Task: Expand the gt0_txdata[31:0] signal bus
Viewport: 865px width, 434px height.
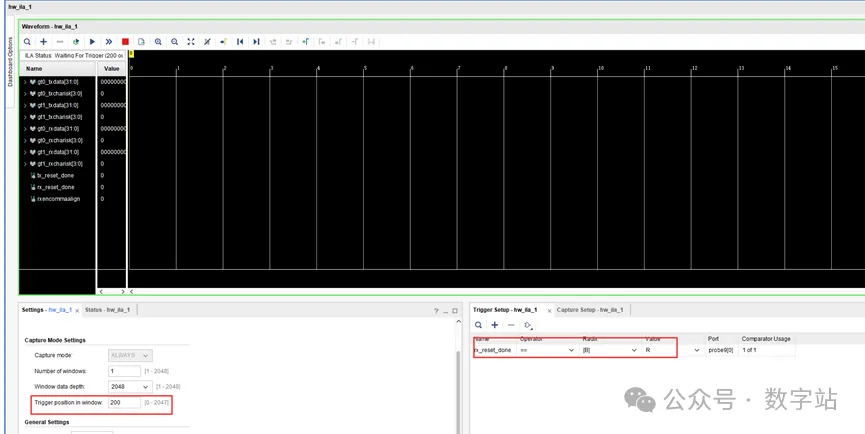Action: click(25, 81)
